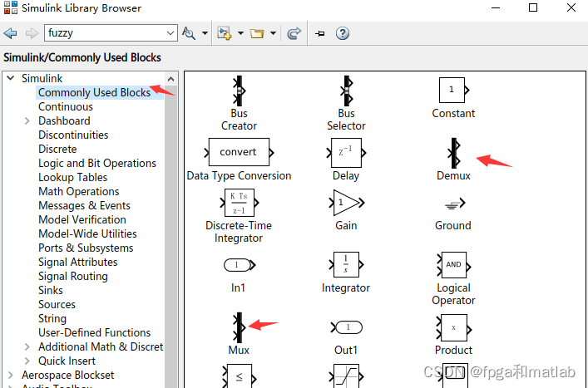The image size is (588, 388).
Task: Click the Bus Selector block
Action: click(x=346, y=91)
